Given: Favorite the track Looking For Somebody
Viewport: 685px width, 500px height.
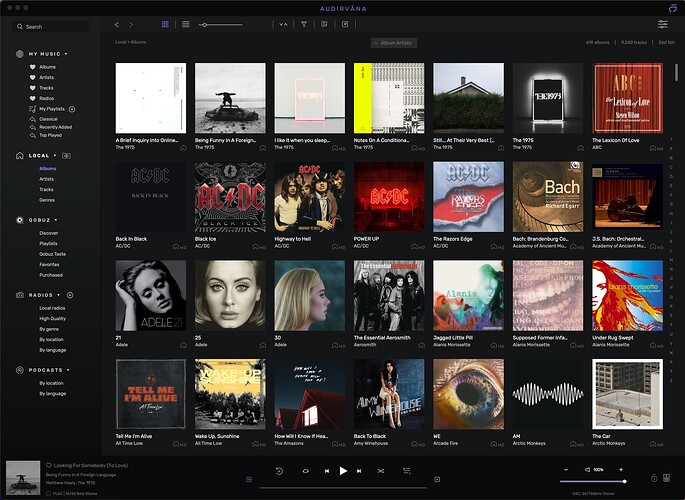Looking at the screenshot, I should point(49,466).
